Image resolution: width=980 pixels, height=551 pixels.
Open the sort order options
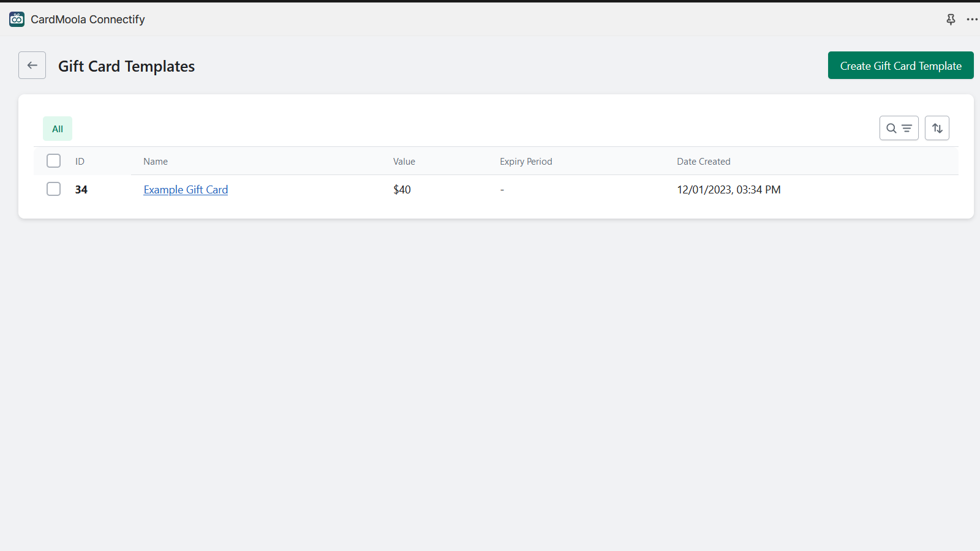[x=937, y=128]
